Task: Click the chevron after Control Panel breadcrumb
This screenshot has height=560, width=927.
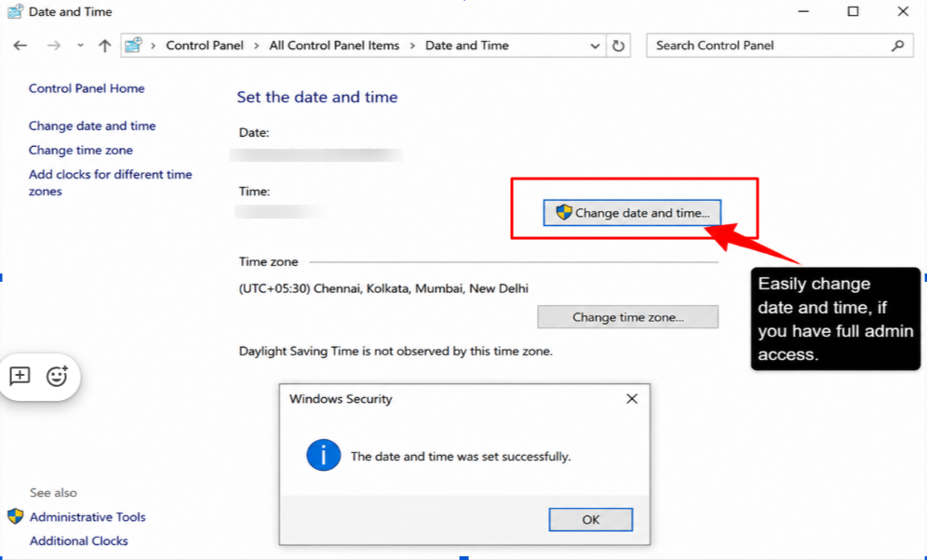Action: click(x=257, y=46)
